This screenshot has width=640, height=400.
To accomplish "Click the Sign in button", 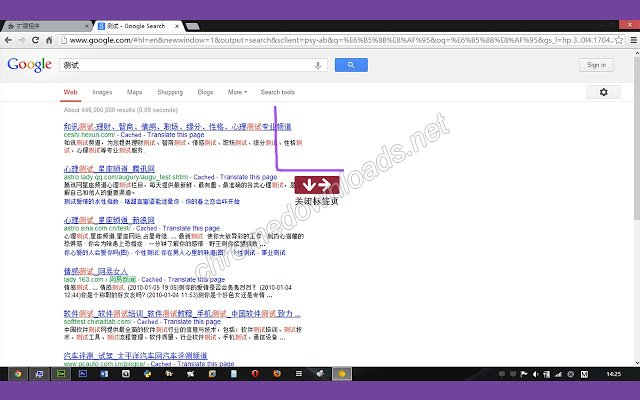I will point(596,65).
